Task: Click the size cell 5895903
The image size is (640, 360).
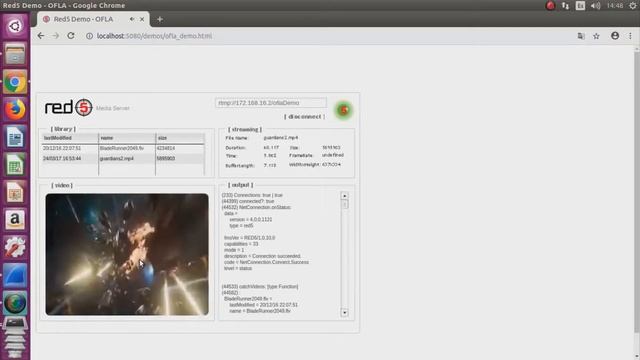Action: pyautogui.click(x=166, y=158)
